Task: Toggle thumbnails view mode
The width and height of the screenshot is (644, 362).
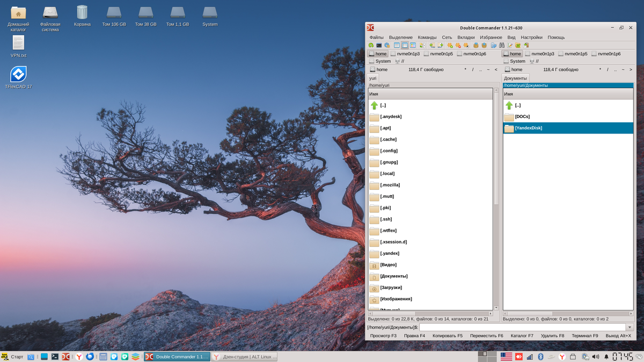Action: tap(414, 45)
